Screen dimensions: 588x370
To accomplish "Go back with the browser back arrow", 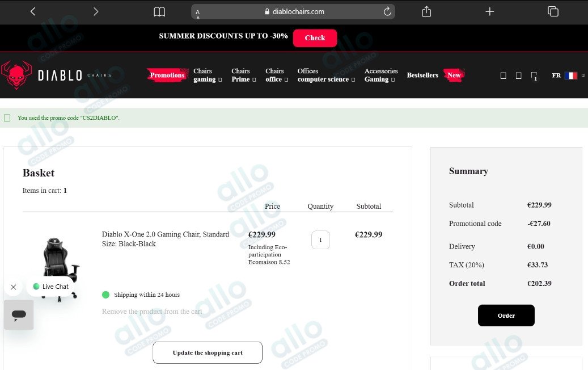I will [x=33, y=11].
